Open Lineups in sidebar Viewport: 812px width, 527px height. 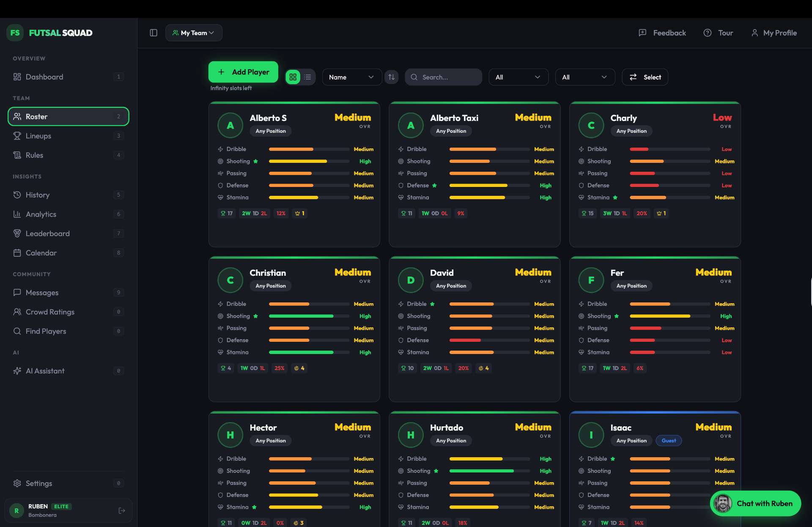68,136
